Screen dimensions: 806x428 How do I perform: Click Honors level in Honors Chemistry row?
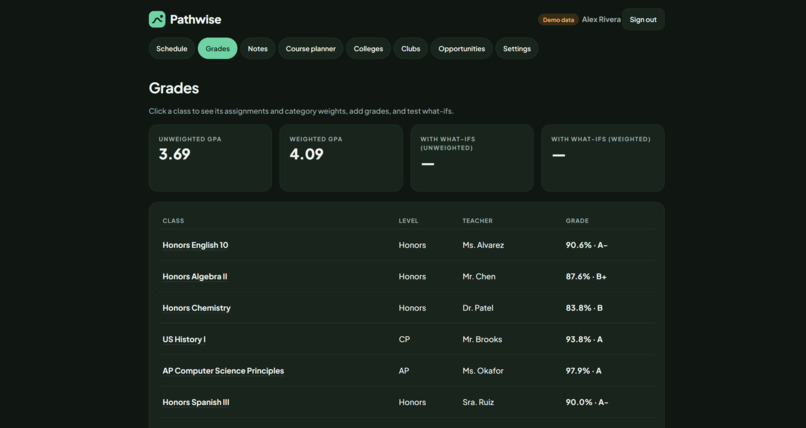tap(412, 308)
